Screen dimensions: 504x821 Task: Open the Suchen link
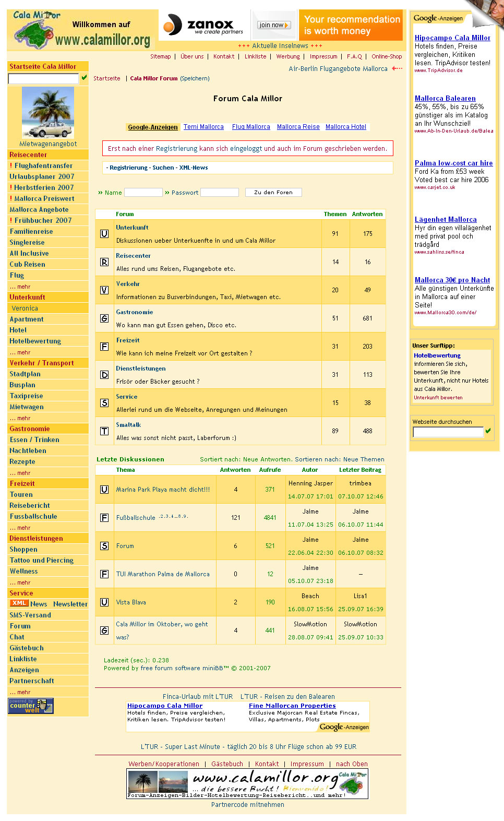tap(163, 168)
